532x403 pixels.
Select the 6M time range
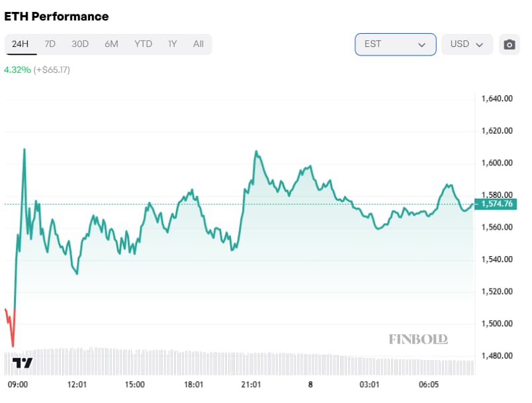(111, 44)
